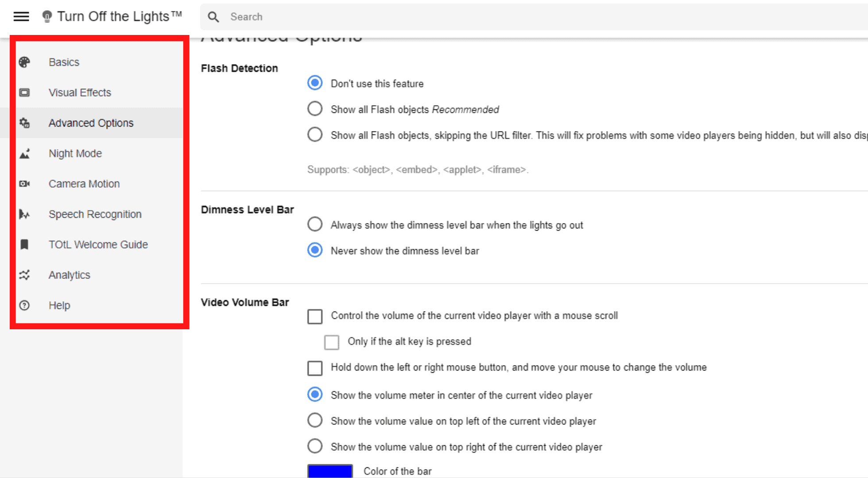The width and height of the screenshot is (868, 478).
Task: Click the Speech Recognition waveform icon
Action: point(25,214)
